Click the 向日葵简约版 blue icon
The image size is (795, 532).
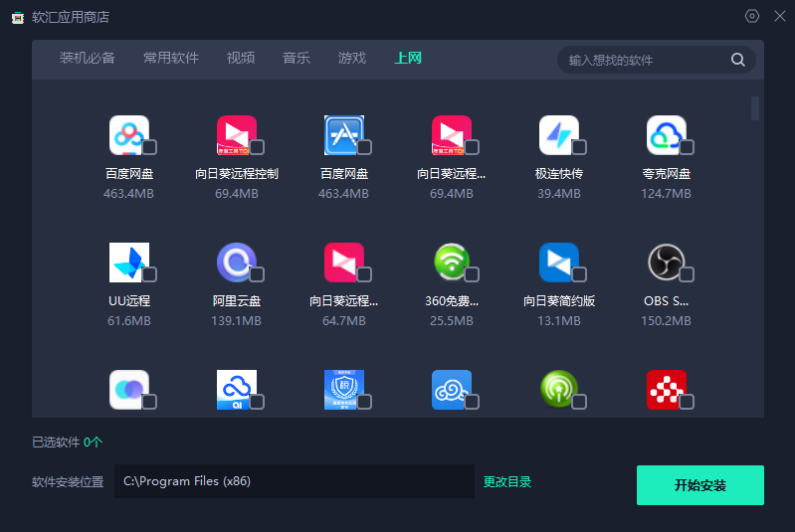coord(559,263)
